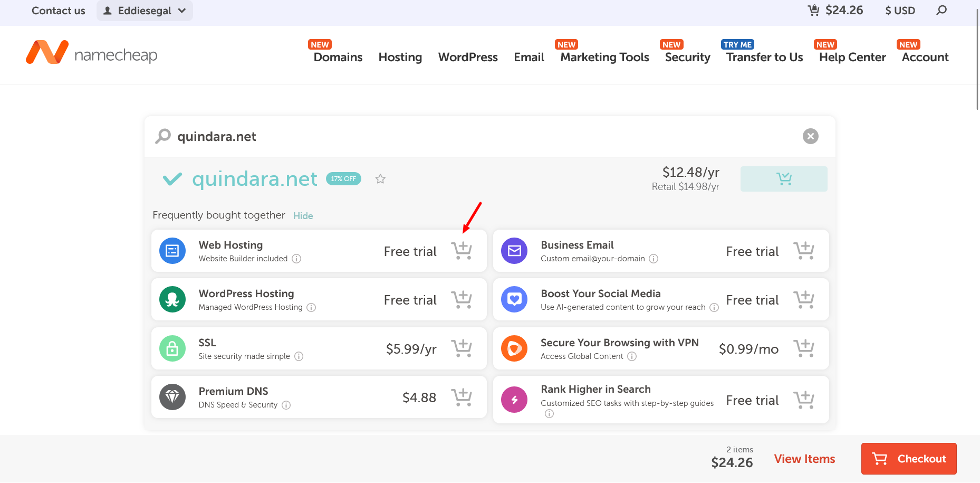The width and height of the screenshot is (980, 483).
Task: Add WordPress Hosting to cart
Action: tap(462, 299)
